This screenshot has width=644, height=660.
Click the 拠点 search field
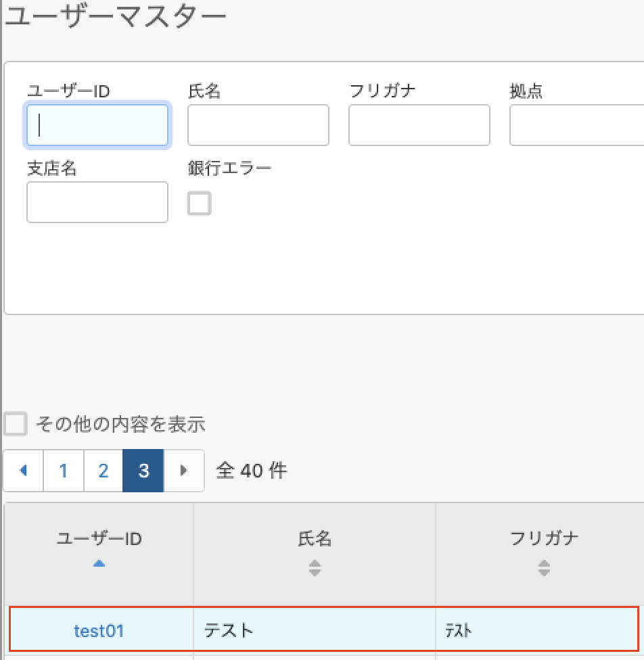(x=576, y=125)
